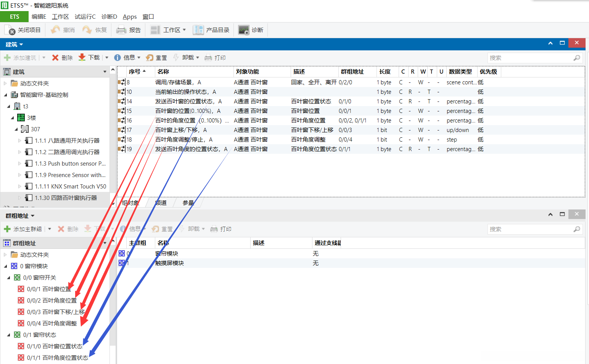
Task: Select the 0/1/0 status group address icon
Action: [21, 346]
